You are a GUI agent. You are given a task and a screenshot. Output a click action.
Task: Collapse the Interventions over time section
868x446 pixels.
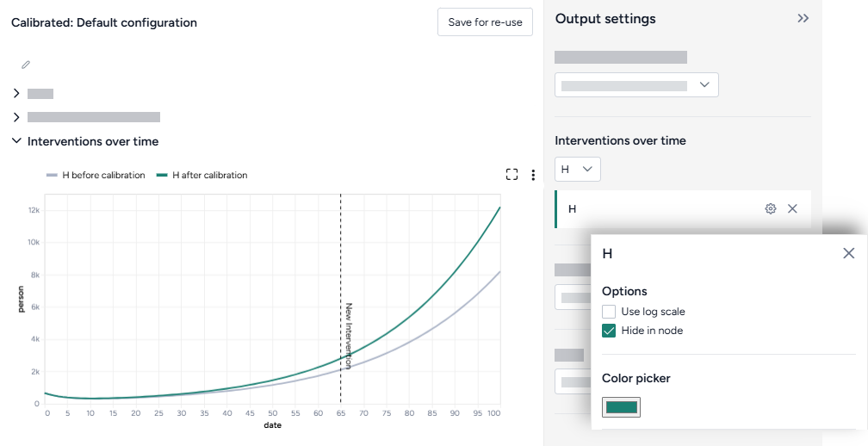[x=16, y=141]
